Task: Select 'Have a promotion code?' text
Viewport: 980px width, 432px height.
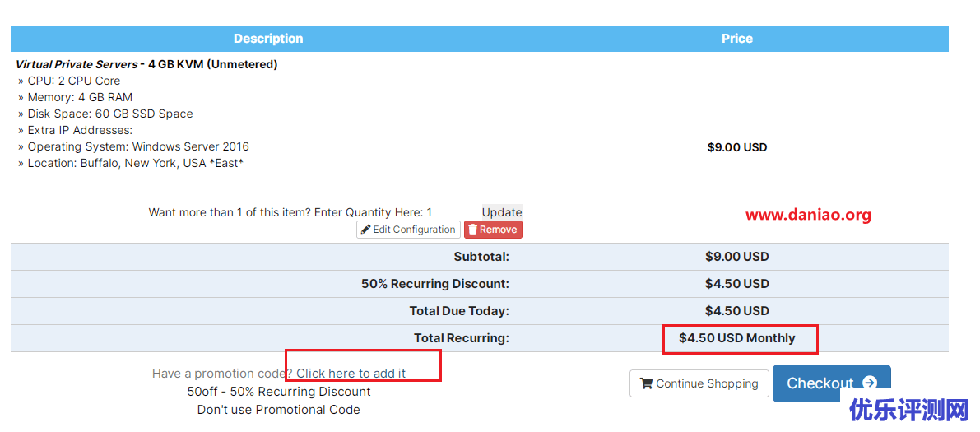Action: click(x=222, y=374)
